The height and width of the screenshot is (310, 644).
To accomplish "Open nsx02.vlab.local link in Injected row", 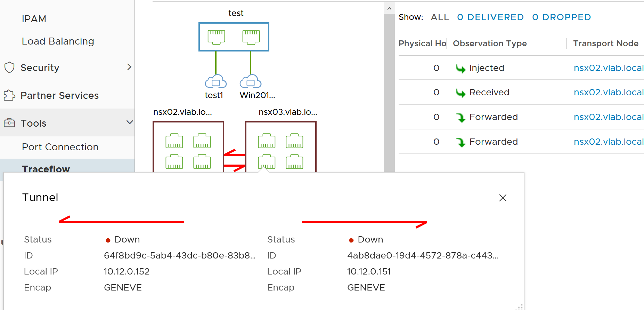I will pyautogui.click(x=609, y=68).
